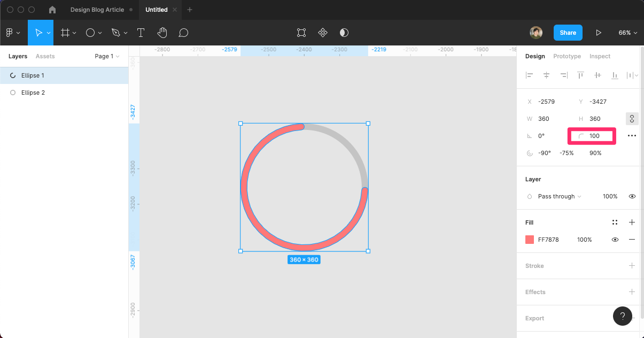Image resolution: width=644 pixels, height=338 pixels.
Task: Toggle constrain proportions lock
Action: 632,119
